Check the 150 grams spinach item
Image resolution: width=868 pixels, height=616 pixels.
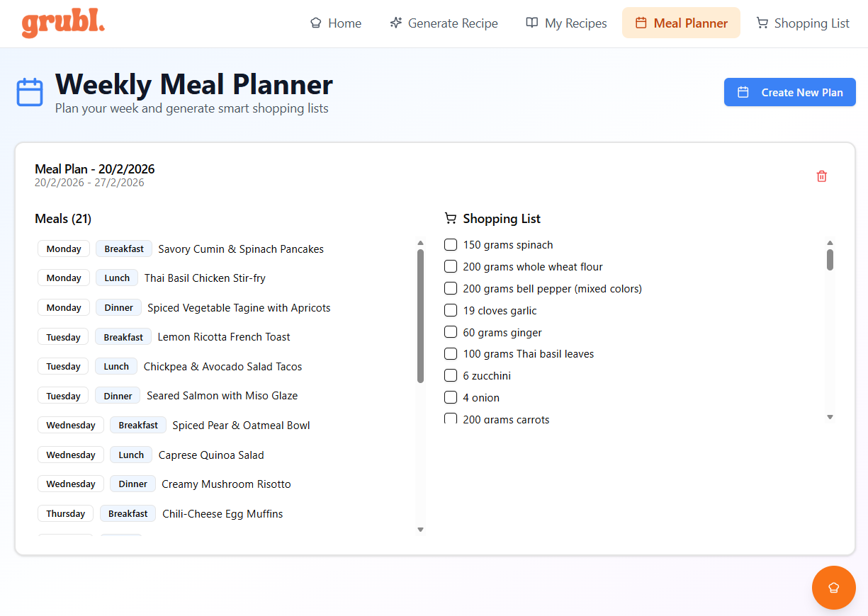click(451, 245)
